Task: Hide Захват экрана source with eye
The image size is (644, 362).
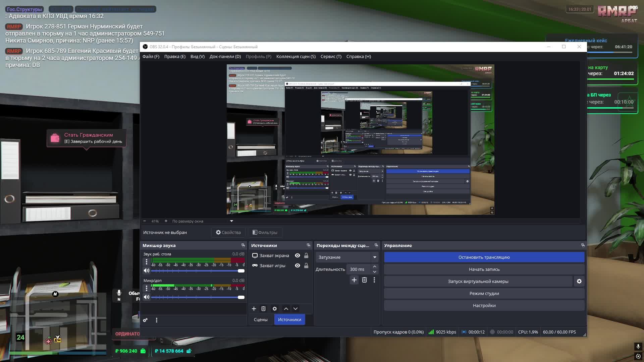Action: (x=297, y=255)
